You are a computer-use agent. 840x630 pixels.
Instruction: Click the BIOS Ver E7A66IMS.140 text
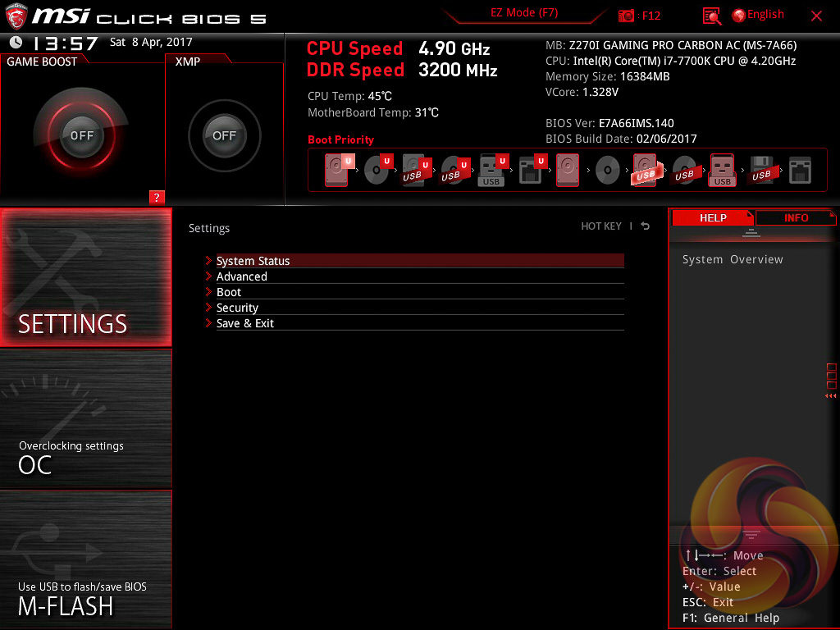click(x=609, y=123)
